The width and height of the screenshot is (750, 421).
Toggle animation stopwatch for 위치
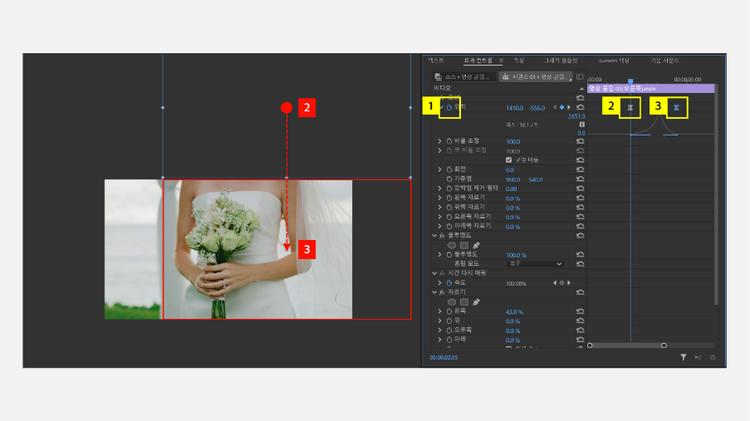tap(449, 108)
